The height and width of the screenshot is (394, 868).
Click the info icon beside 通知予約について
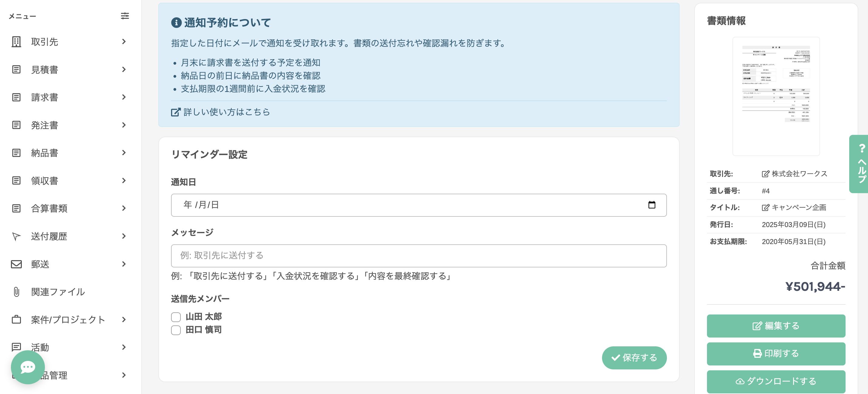pyautogui.click(x=176, y=22)
